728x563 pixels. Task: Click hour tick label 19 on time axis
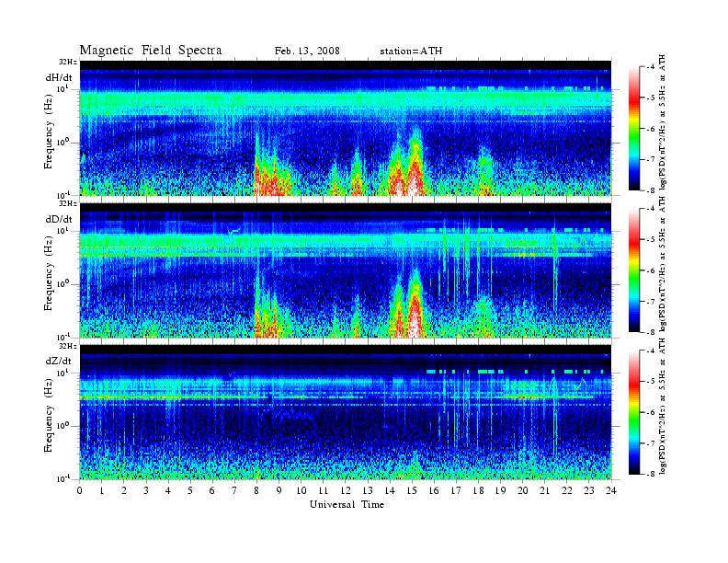[x=500, y=490]
